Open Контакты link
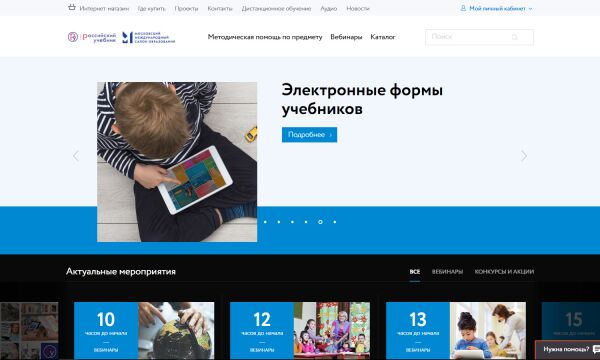This screenshot has height=360, width=600. pyautogui.click(x=220, y=8)
